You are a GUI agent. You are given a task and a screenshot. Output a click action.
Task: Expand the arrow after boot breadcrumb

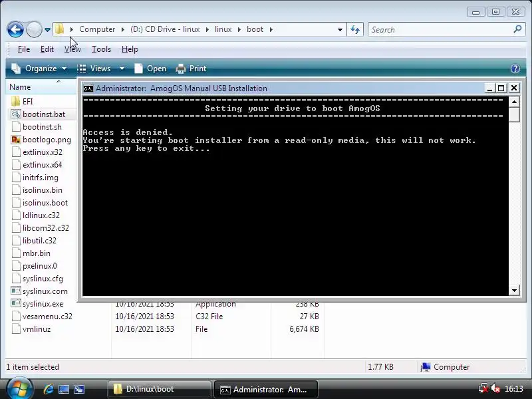click(271, 29)
